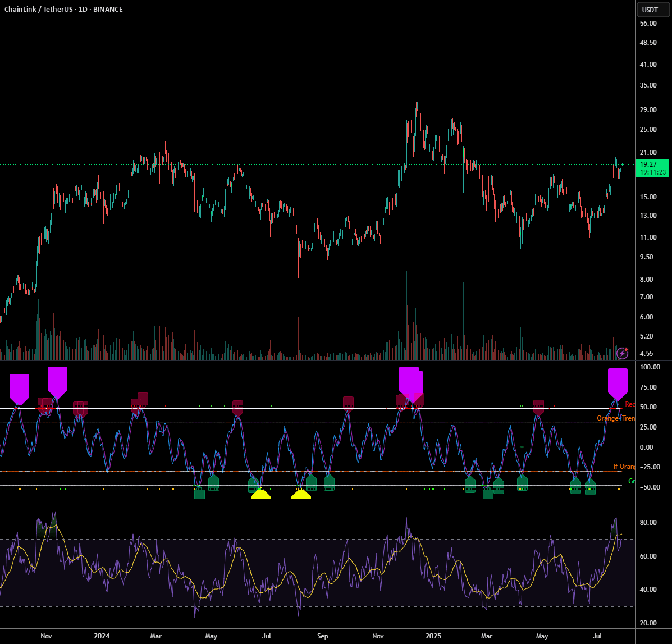Image resolution: width=672 pixels, height=644 pixels.
Task: Open the USDT currency selector
Action: point(653,10)
